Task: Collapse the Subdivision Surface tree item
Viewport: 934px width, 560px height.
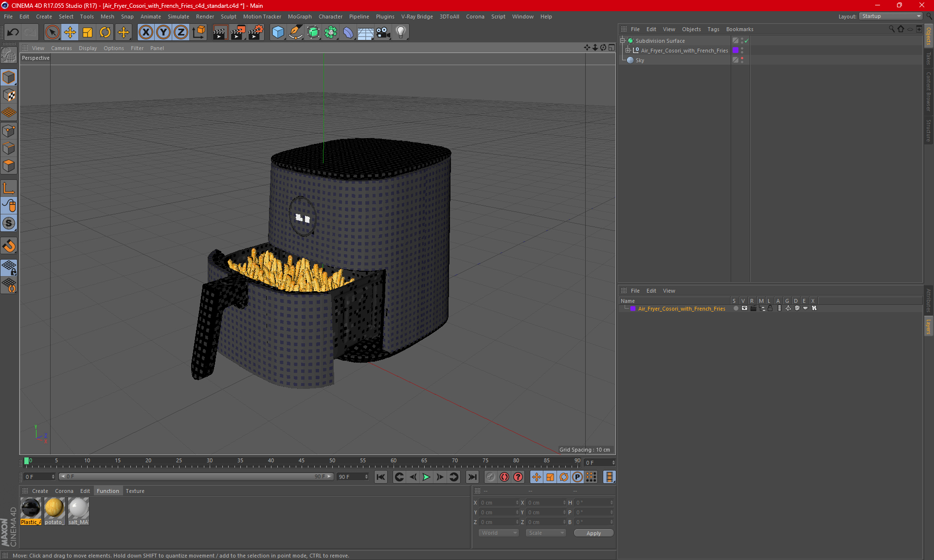Action: pyautogui.click(x=623, y=41)
